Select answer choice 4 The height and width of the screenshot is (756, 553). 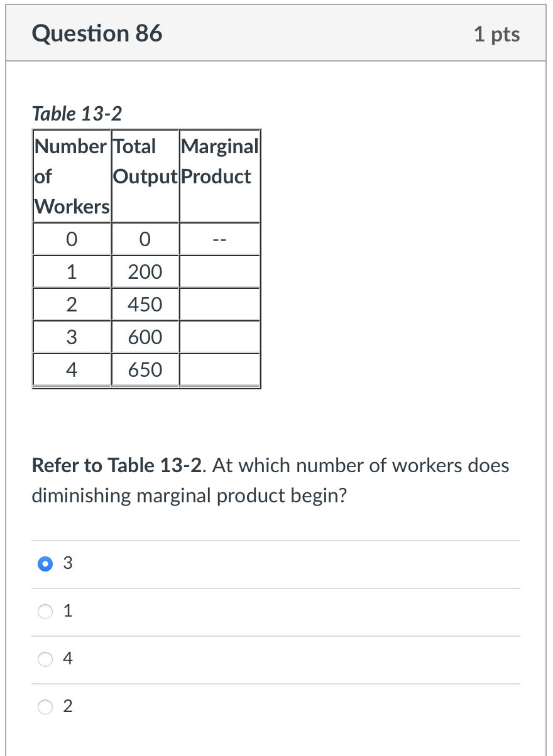point(45,659)
